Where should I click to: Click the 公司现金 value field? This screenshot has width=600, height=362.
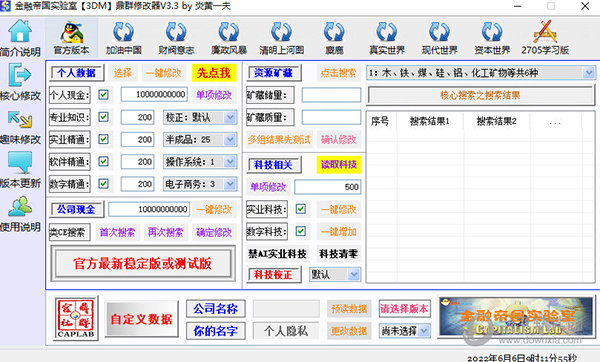(x=149, y=209)
